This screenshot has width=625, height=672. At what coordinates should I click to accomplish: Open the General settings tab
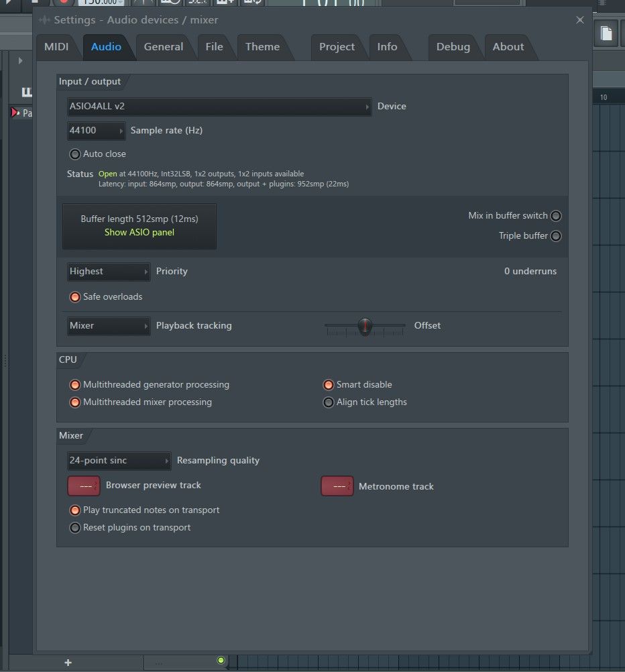(x=164, y=47)
